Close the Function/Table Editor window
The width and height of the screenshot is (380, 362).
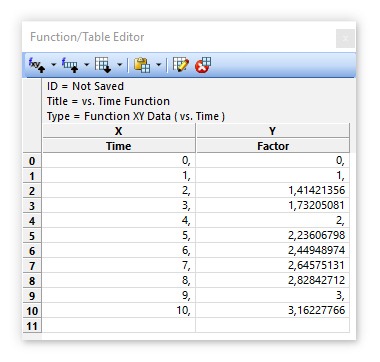pos(345,38)
